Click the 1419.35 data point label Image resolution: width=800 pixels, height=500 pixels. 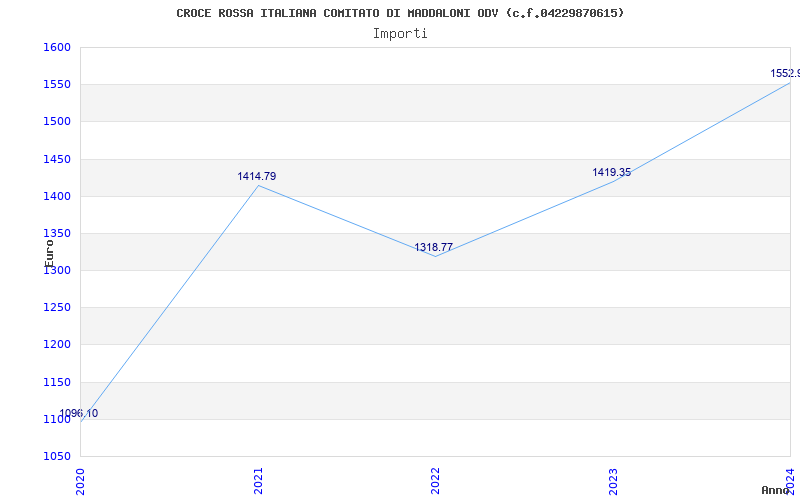coord(611,172)
